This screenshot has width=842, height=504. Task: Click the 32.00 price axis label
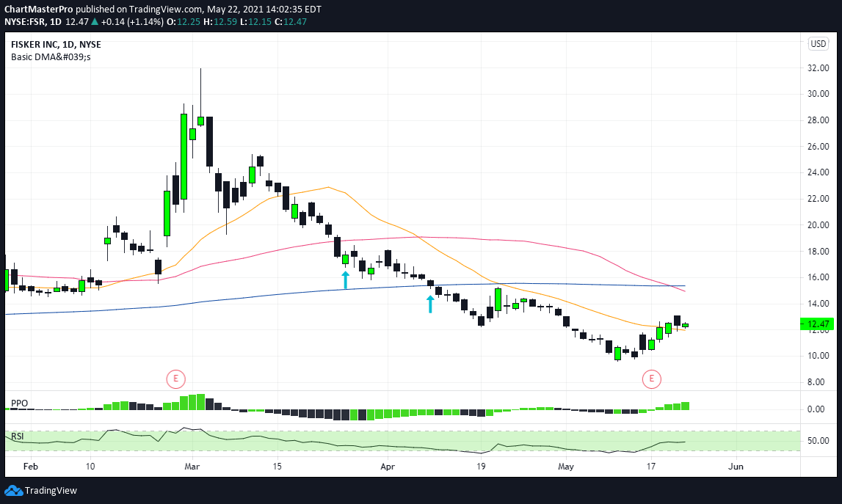click(x=819, y=68)
